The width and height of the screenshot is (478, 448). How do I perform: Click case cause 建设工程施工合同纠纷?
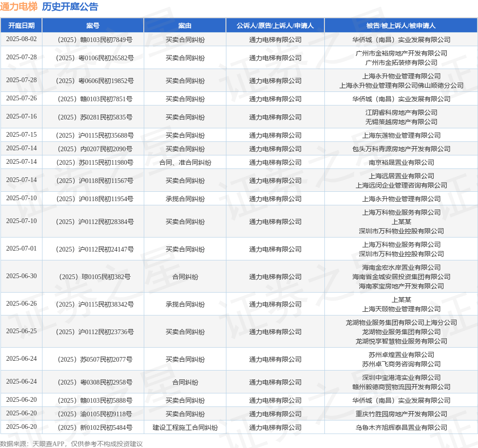pyautogui.click(x=185, y=427)
